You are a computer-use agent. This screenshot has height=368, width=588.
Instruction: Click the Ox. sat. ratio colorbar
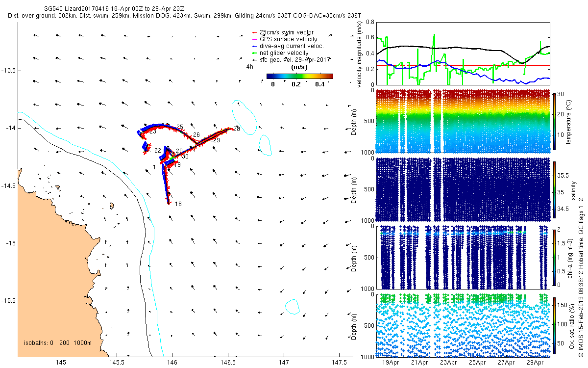(554, 325)
